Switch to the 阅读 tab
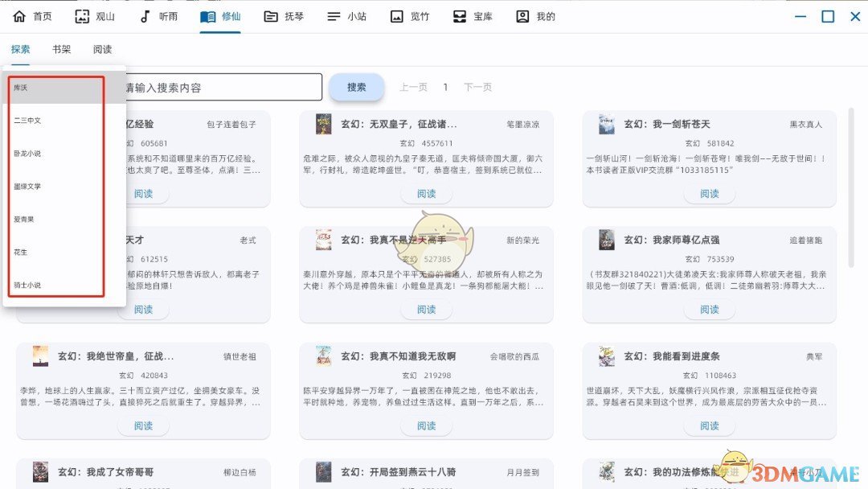This screenshot has width=868, height=489. click(102, 49)
